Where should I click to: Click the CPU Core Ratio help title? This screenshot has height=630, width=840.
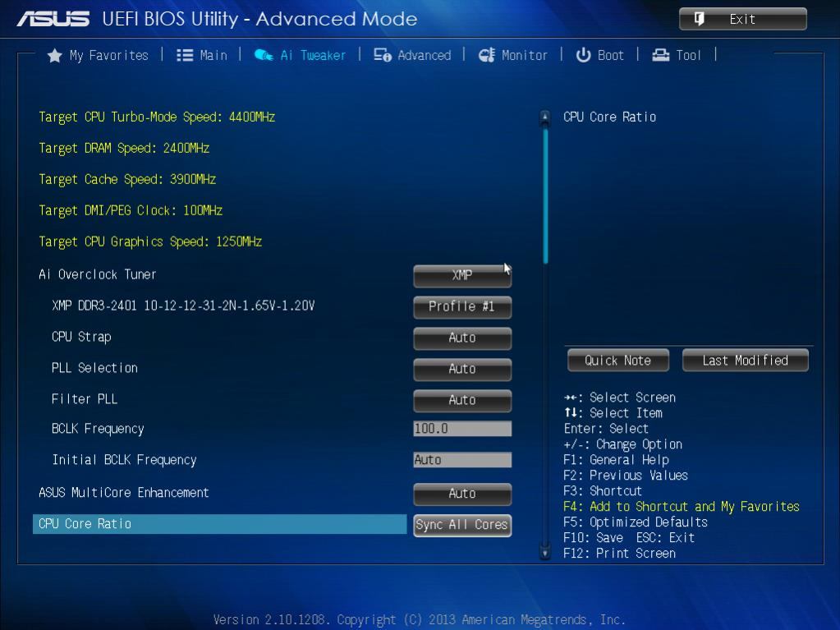[x=609, y=117]
